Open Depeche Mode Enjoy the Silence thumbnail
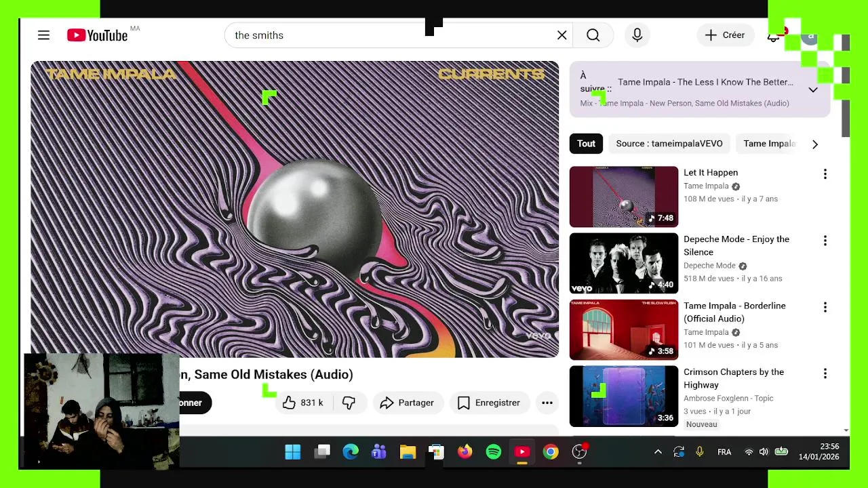The width and height of the screenshot is (868, 488). (x=624, y=263)
